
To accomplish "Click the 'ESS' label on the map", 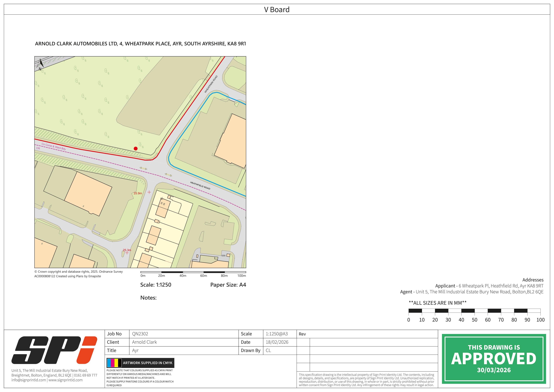I will 223,256.
